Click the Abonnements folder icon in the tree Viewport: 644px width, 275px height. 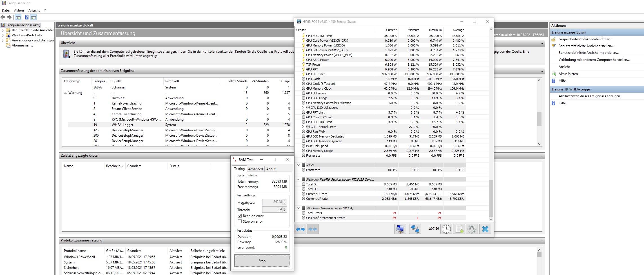tap(8, 45)
